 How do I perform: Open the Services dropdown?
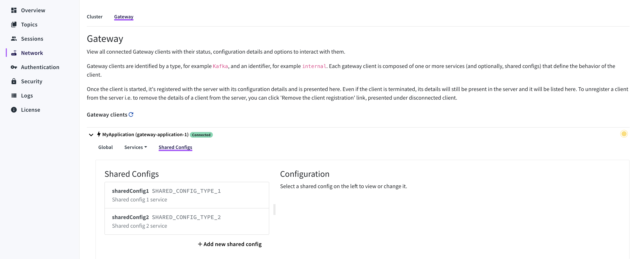point(135,147)
